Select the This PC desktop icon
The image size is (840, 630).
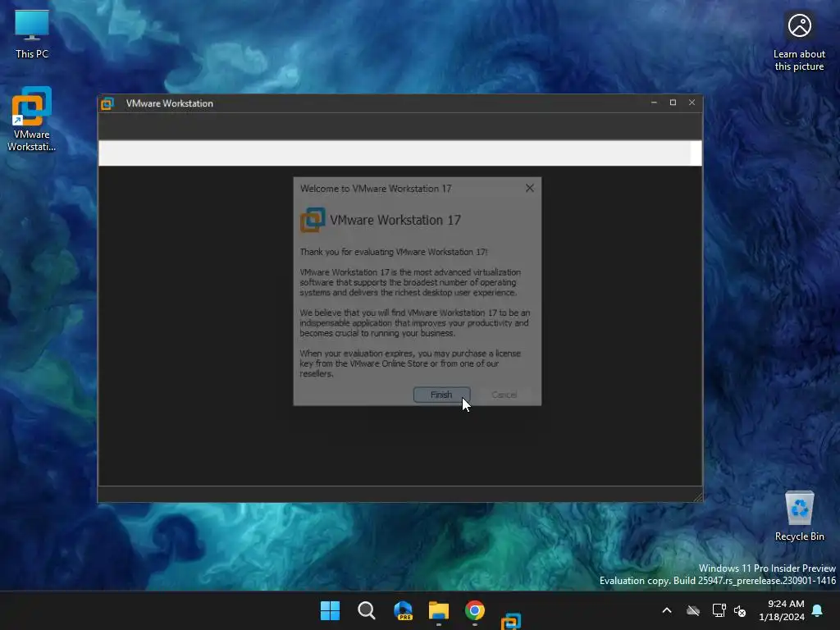click(x=32, y=34)
